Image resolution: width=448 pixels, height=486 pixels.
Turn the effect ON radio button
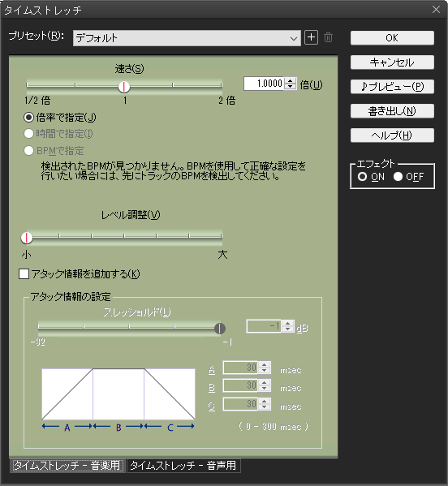pos(362,177)
